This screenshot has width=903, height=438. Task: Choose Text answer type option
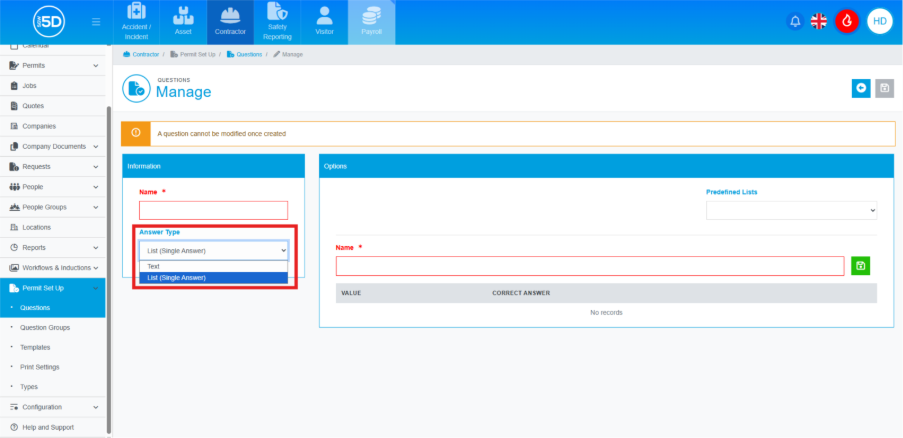coord(214,266)
